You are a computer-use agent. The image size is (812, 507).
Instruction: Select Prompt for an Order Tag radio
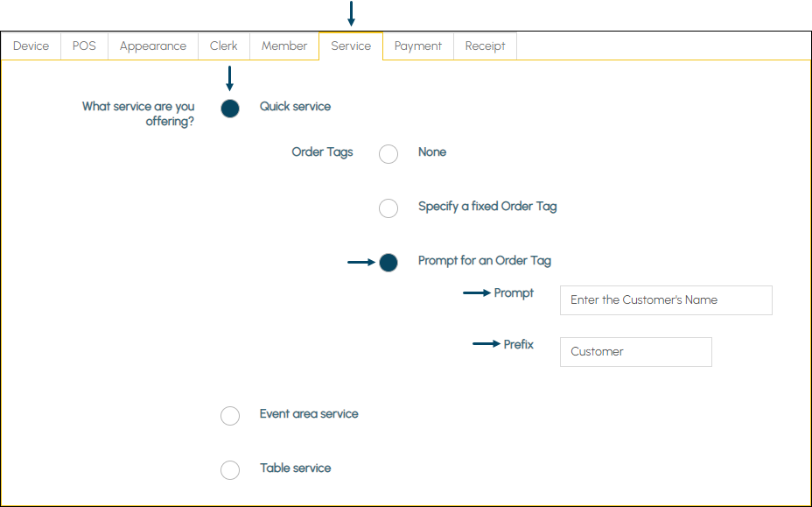pos(388,263)
